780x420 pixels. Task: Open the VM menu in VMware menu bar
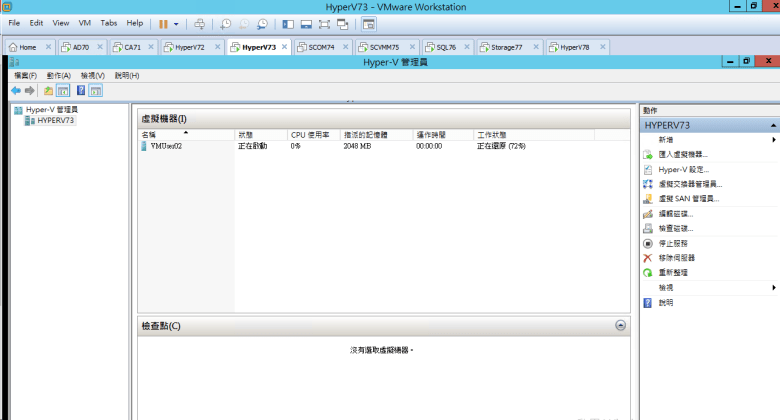(x=84, y=22)
